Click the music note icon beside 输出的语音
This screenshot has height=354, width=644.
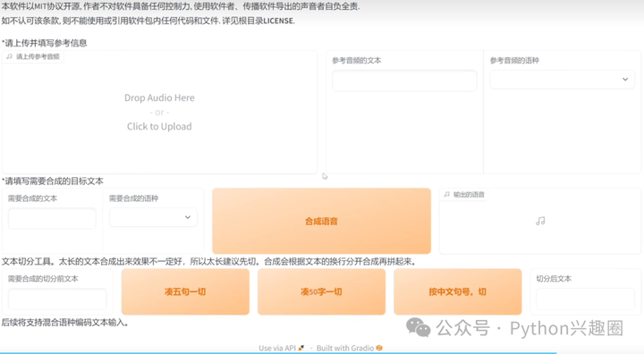(x=447, y=195)
